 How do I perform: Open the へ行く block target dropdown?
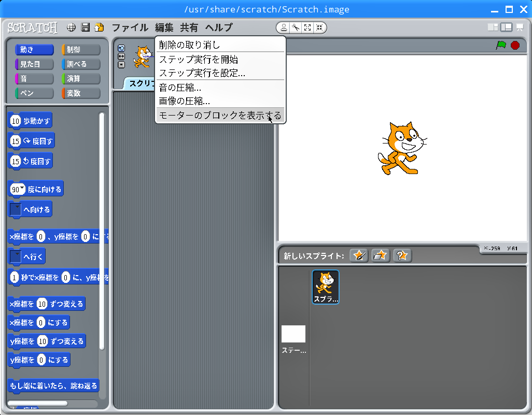pos(15,256)
